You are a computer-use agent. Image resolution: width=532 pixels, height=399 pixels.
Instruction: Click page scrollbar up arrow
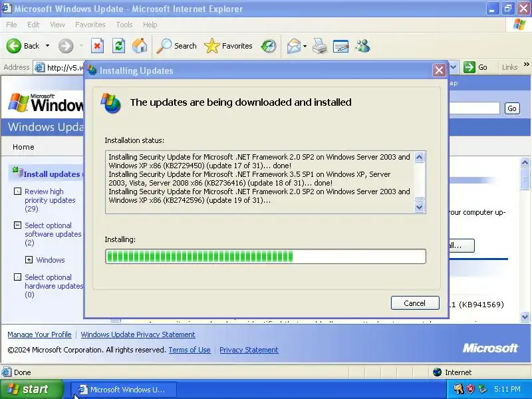tap(525, 162)
